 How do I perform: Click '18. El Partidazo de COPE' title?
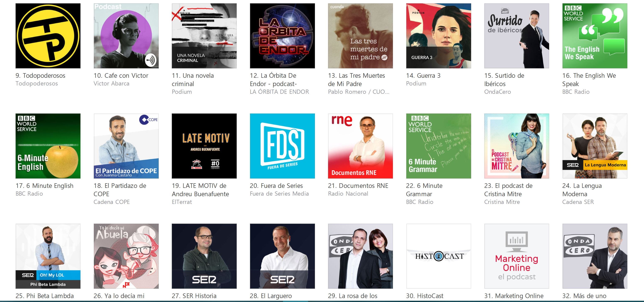tap(120, 190)
